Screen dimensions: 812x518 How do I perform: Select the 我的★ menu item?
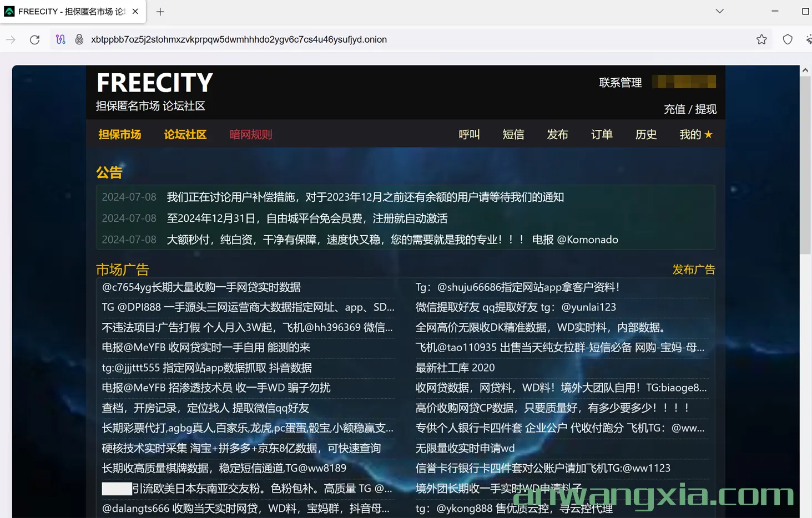pos(695,134)
